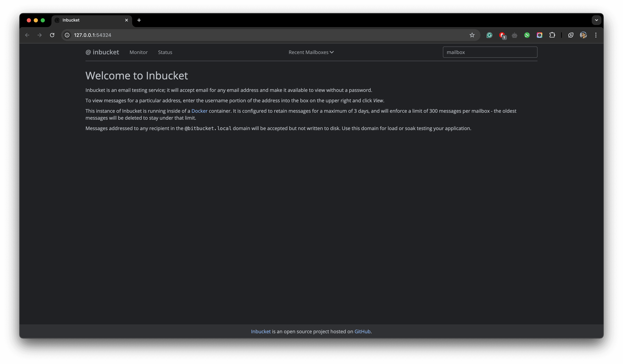Click the @bitbucket.local domain text
623x364 pixels.
pos(208,128)
